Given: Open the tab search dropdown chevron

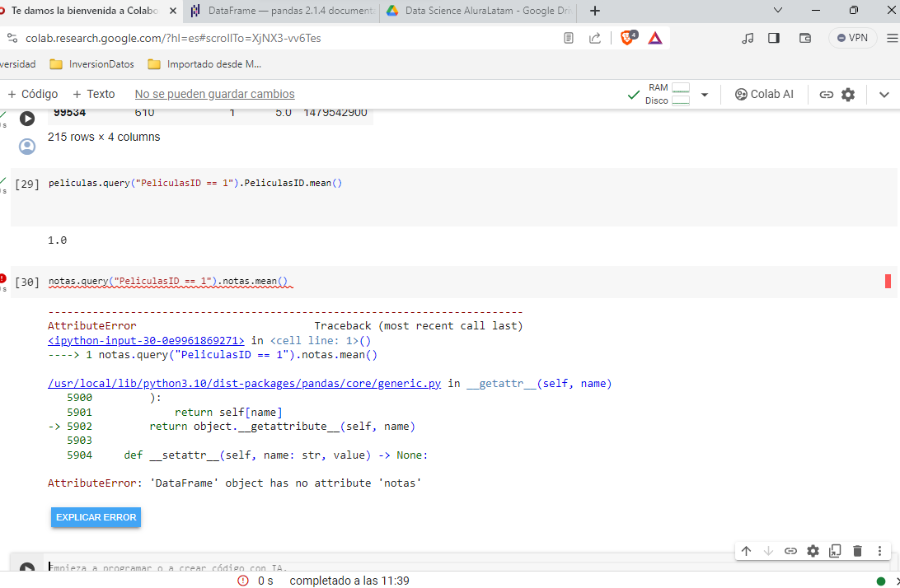Looking at the screenshot, I should tap(778, 11).
